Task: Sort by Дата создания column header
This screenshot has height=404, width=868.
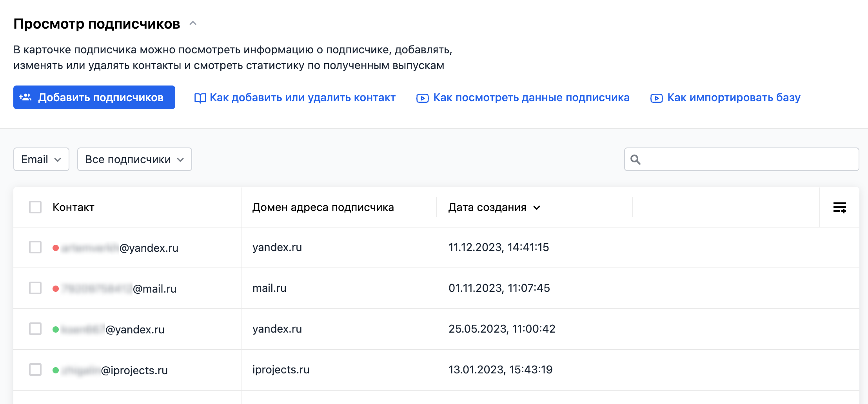Action: coord(494,207)
